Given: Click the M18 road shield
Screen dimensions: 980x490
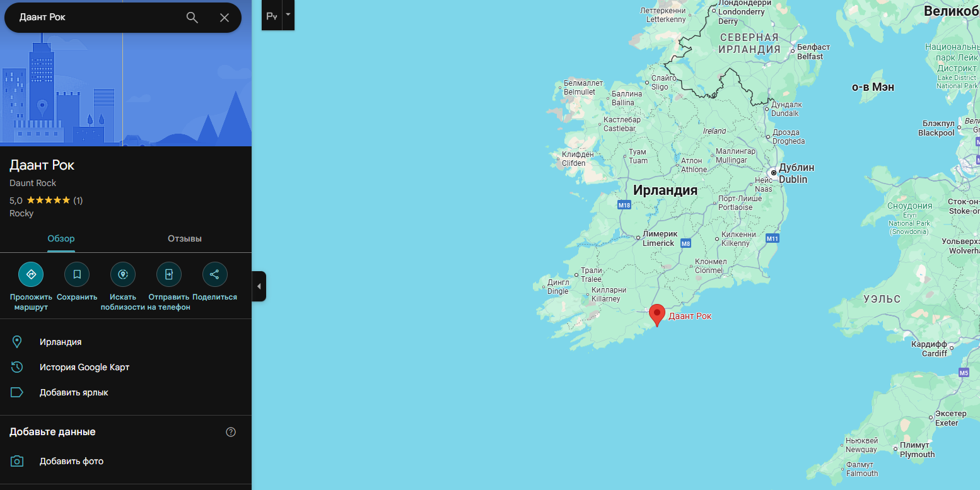Looking at the screenshot, I should pyautogui.click(x=624, y=205).
